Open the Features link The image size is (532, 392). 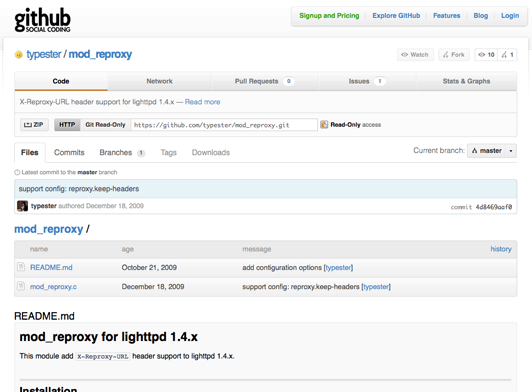[x=446, y=16]
